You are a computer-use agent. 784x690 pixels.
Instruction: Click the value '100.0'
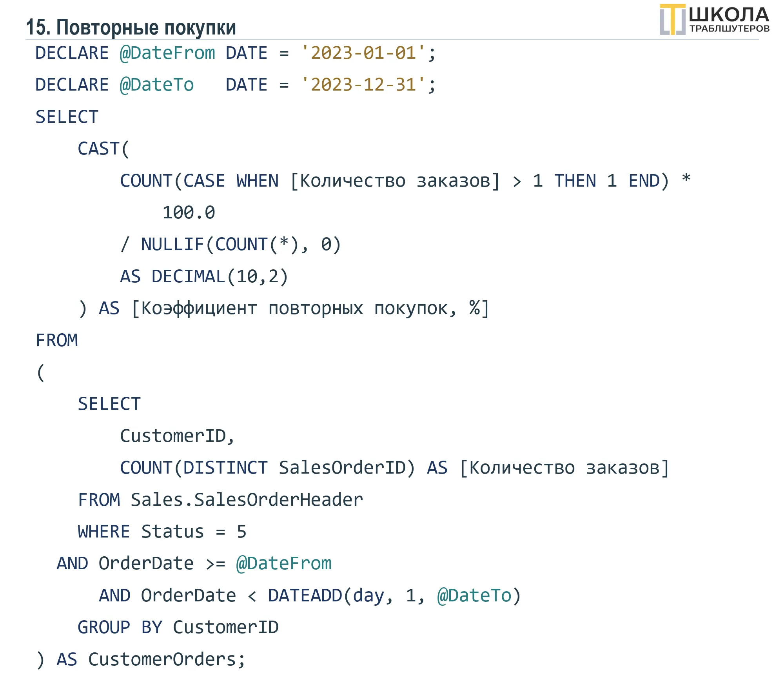click(x=189, y=212)
